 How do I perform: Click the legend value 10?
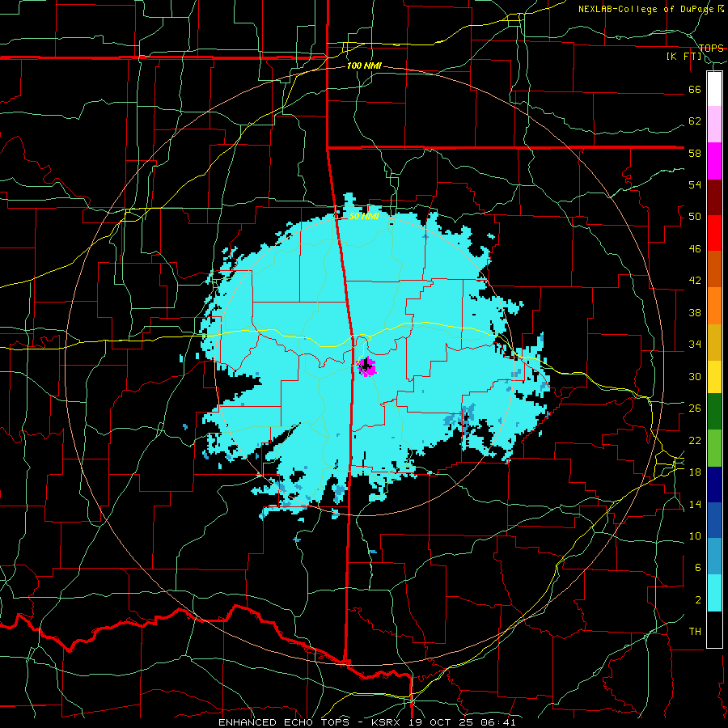tap(695, 536)
